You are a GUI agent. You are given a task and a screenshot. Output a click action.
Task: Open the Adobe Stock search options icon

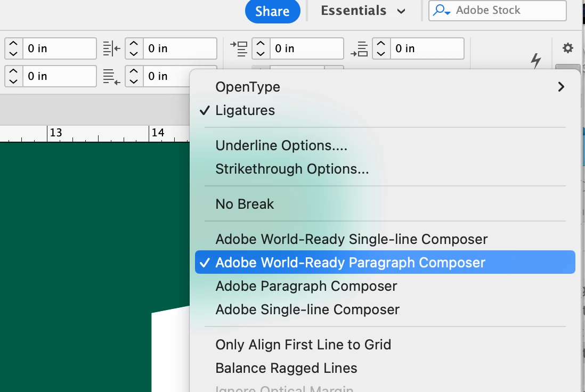442,10
